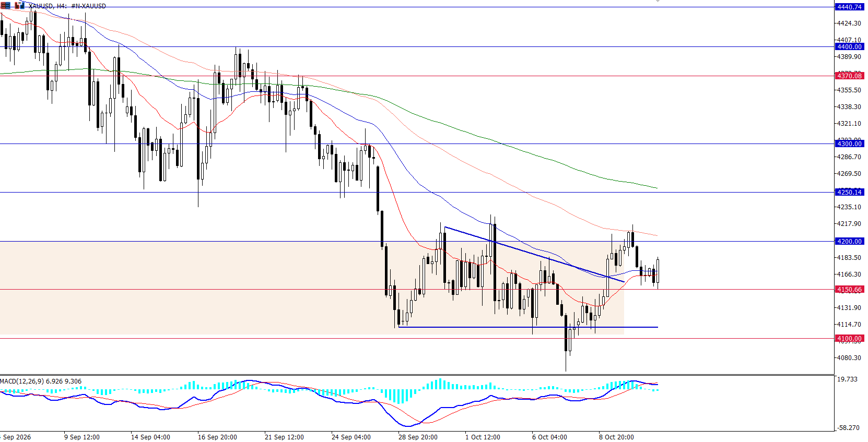
Task: Click the depth of market icon
Action: (x=20, y=5)
